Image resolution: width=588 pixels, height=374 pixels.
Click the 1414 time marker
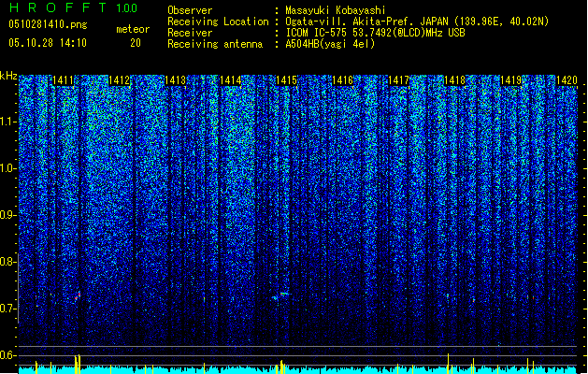(231, 80)
